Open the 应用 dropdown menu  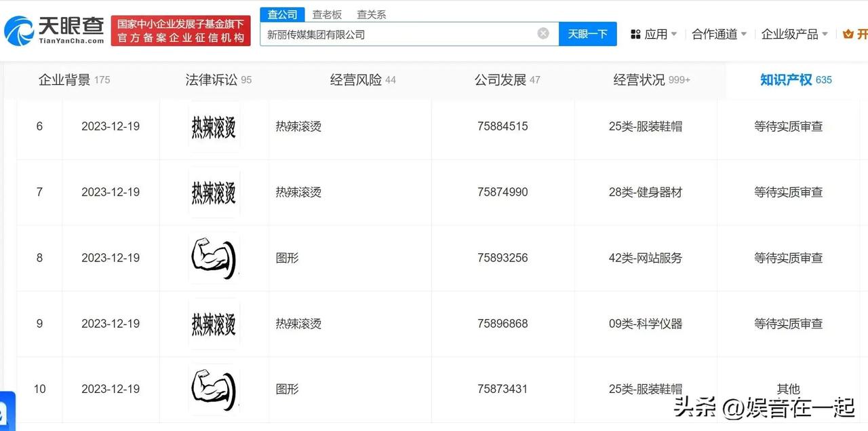pos(660,34)
